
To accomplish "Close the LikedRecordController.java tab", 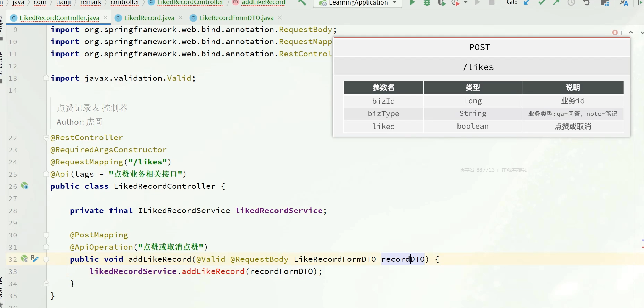I will click(x=106, y=17).
